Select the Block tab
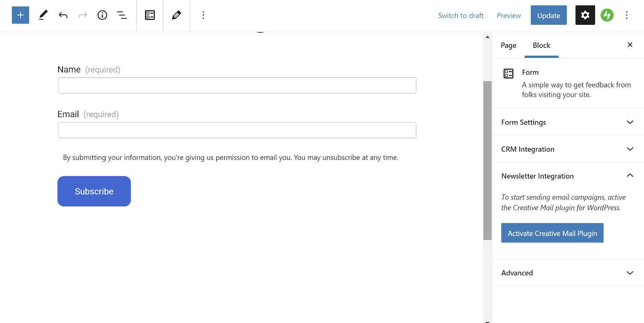This screenshot has height=323, width=644. 541,45
